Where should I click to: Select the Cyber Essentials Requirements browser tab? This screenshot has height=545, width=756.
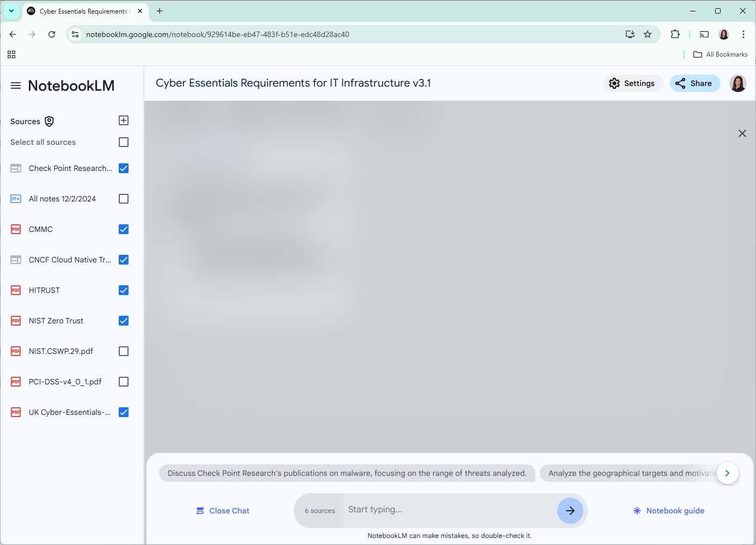click(82, 11)
